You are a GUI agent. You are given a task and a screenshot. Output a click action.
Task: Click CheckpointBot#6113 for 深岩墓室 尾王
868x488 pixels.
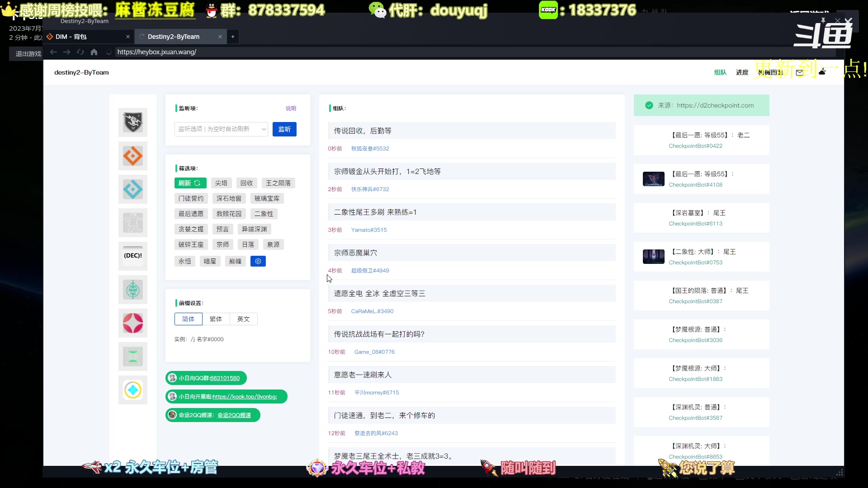(x=696, y=224)
